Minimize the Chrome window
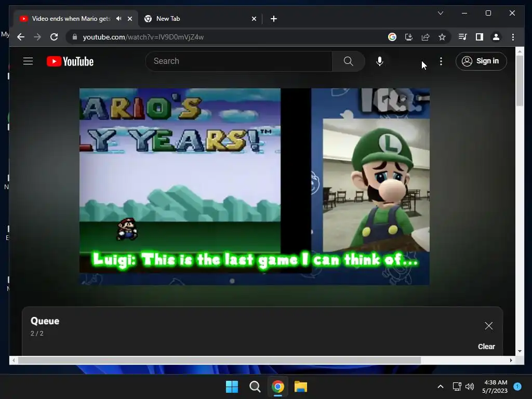Viewport: 532px width, 399px height. [x=464, y=13]
